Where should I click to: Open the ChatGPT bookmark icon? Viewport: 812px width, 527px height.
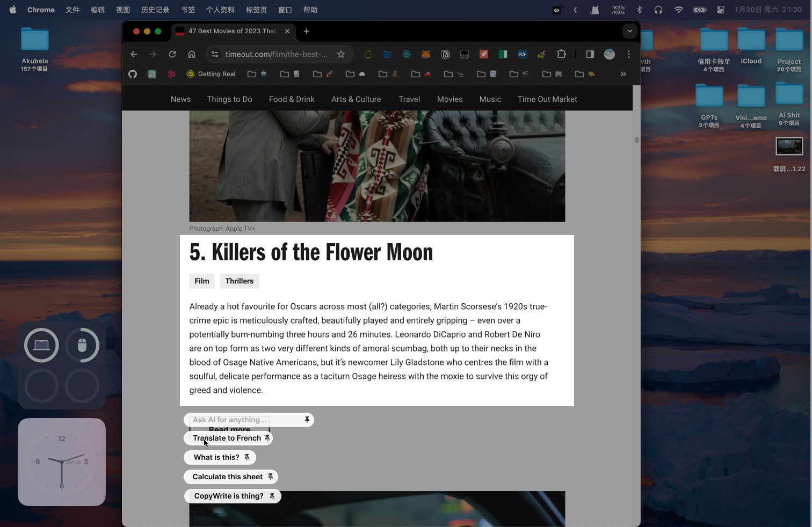pos(152,74)
